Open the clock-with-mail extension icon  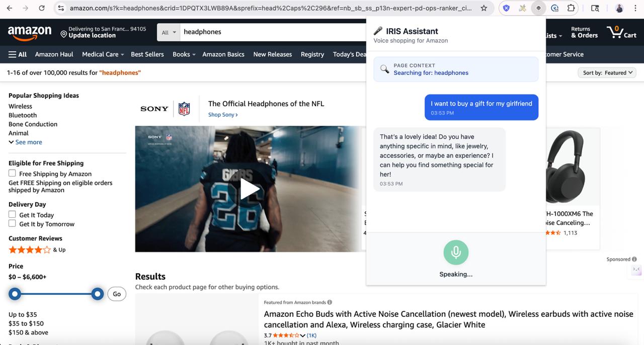(554, 8)
